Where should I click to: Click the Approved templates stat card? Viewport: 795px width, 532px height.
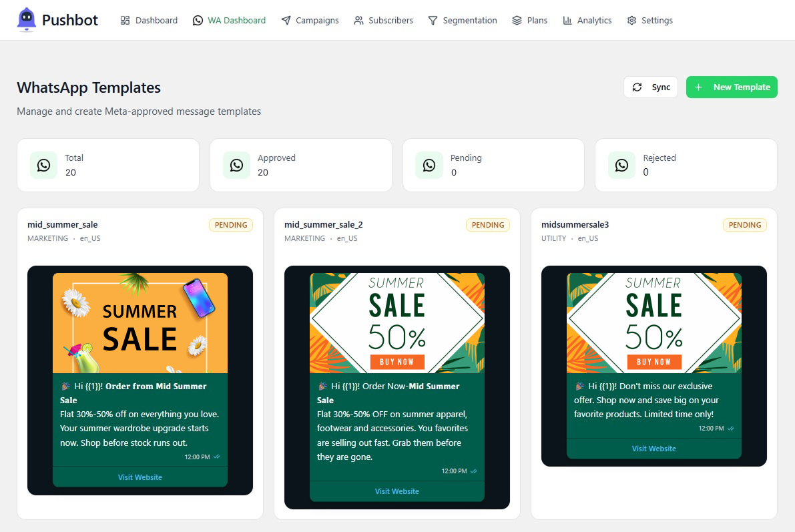click(300, 166)
